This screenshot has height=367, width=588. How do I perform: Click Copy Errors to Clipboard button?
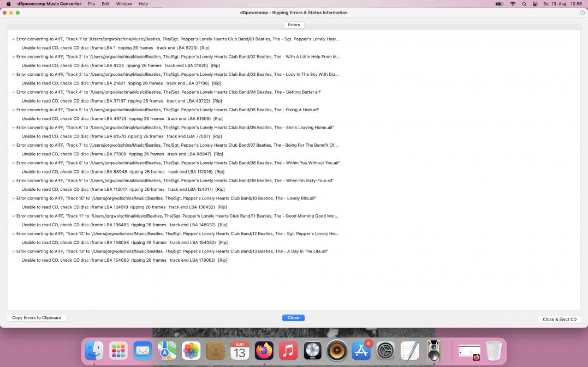37,318
